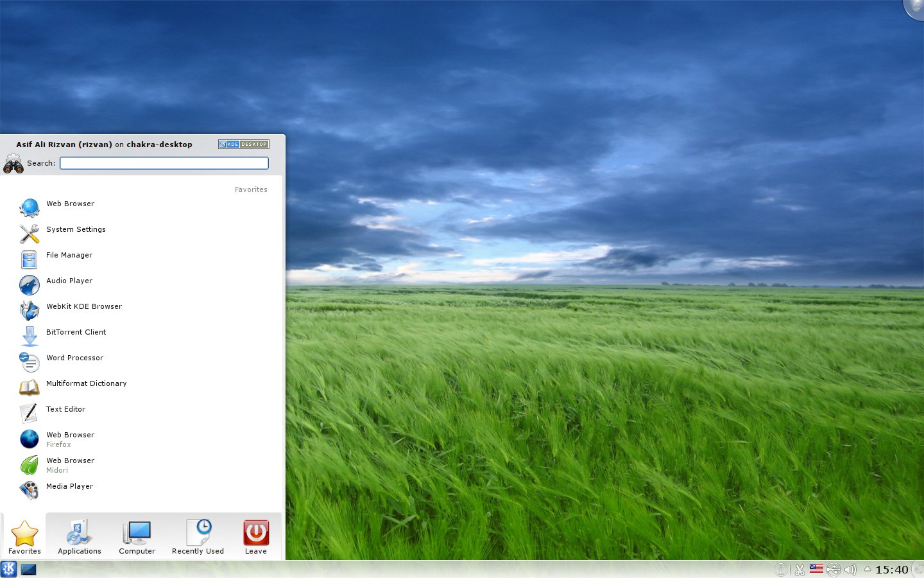Launch the Text Editor favorite
The height and width of the screenshot is (578, 924).
coord(141,414)
